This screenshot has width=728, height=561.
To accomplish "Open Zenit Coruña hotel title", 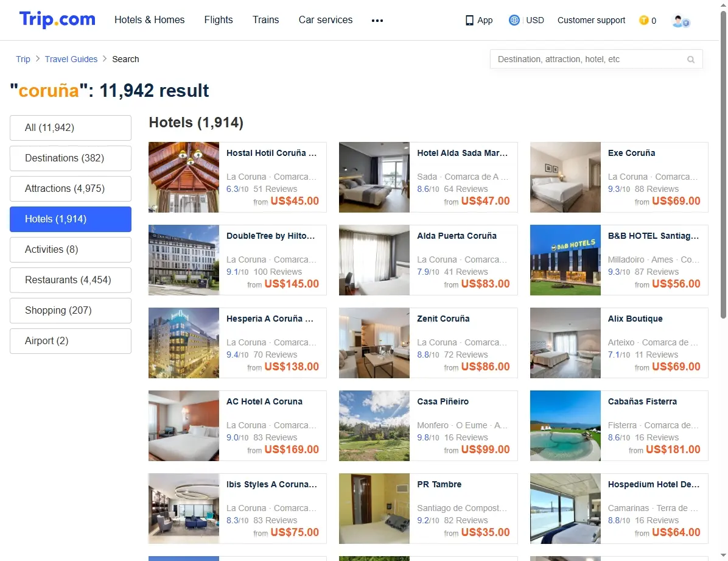I will tap(443, 319).
